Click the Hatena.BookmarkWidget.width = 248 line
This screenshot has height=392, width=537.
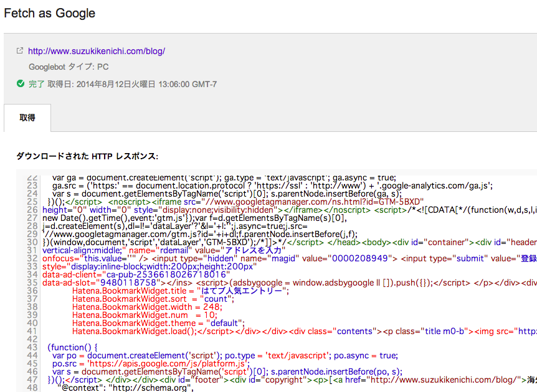pos(147,307)
